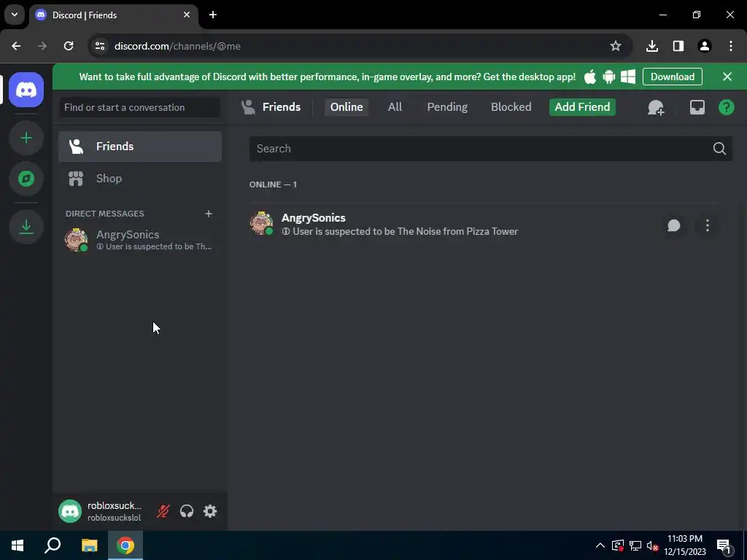
Task: Open File Explorer from taskbar
Action: pos(89,545)
